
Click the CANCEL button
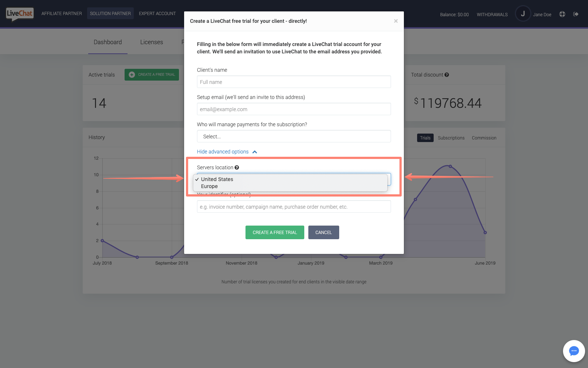pyautogui.click(x=323, y=232)
